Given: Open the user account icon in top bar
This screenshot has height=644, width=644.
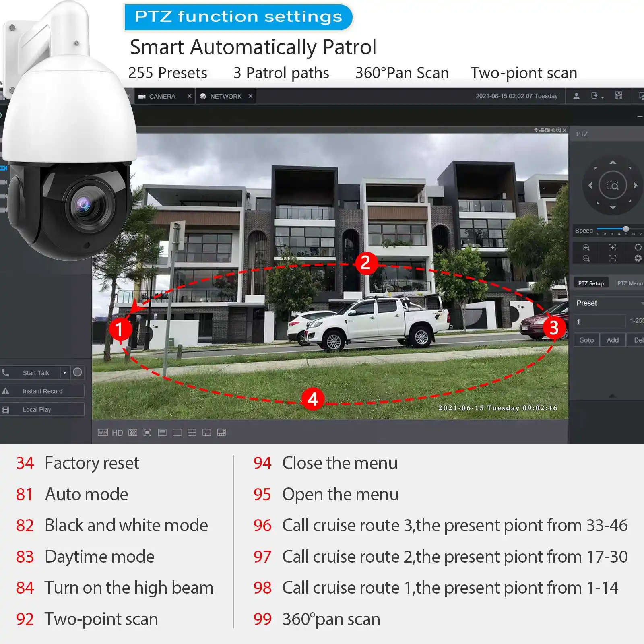Looking at the screenshot, I should click(576, 96).
